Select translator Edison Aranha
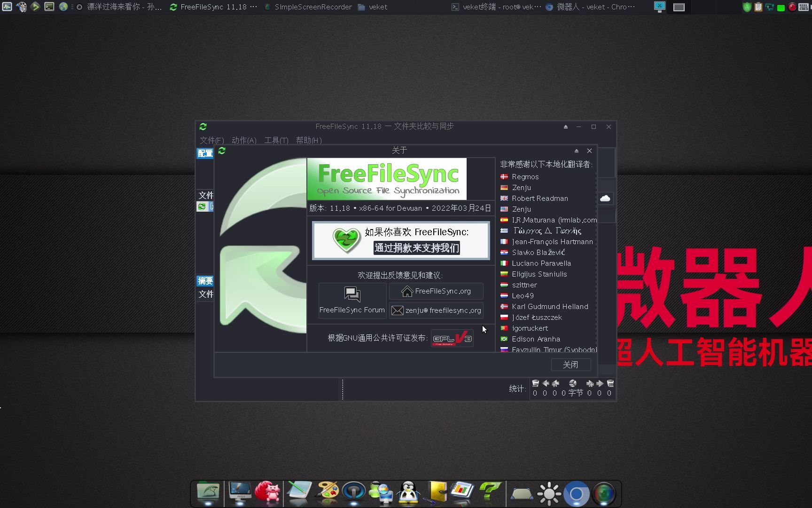 pyautogui.click(x=536, y=339)
